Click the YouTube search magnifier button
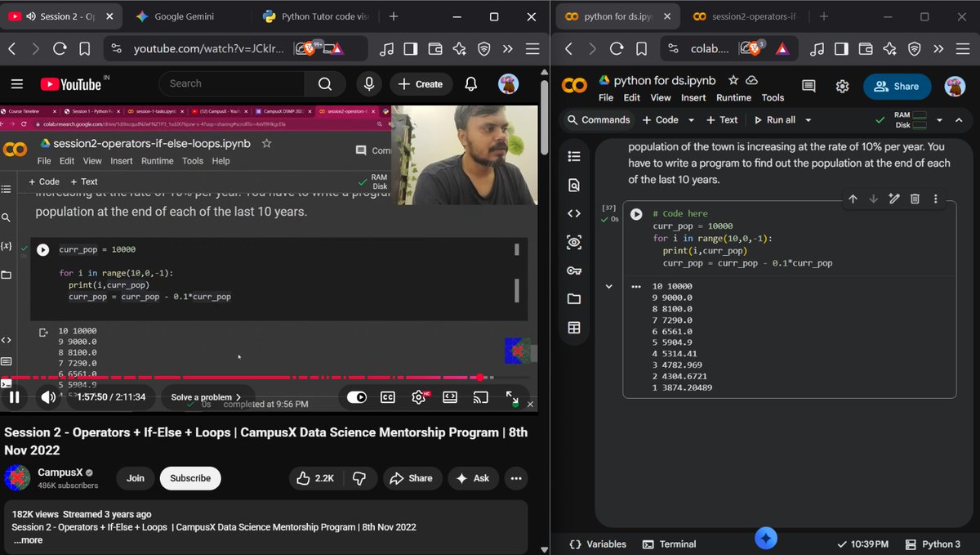 coord(325,83)
